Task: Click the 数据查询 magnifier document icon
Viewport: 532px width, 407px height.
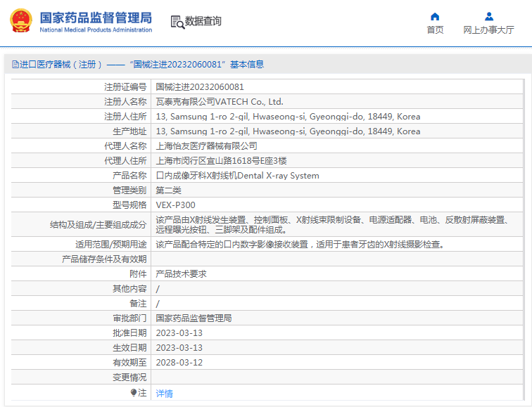Action: tap(177, 22)
